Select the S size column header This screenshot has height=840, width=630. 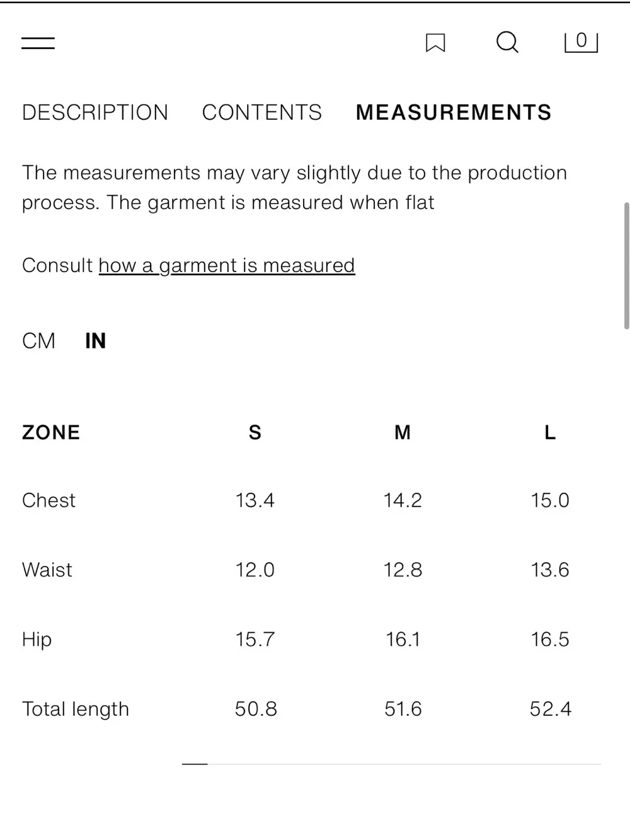[x=255, y=432]
